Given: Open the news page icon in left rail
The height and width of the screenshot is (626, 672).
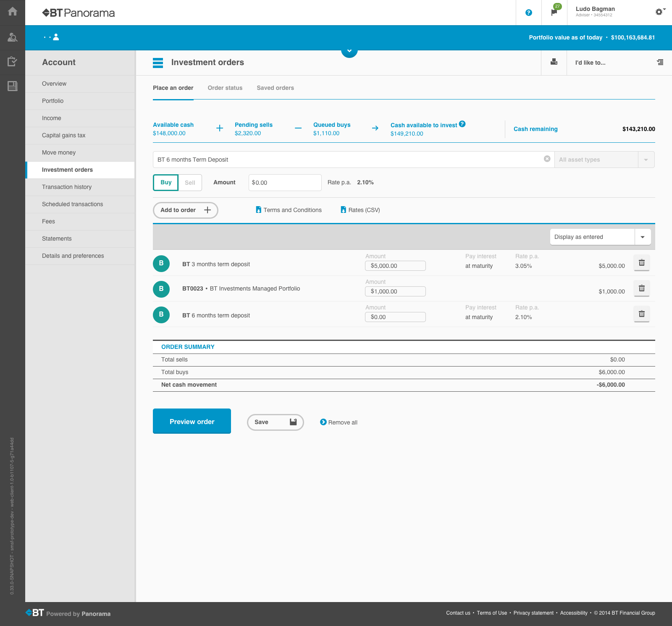Looking at the screenshot, I should click(13, 86).
